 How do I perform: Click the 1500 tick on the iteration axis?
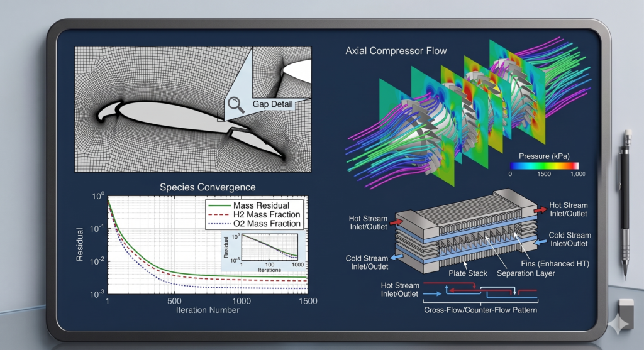click(x=308, y=301)
